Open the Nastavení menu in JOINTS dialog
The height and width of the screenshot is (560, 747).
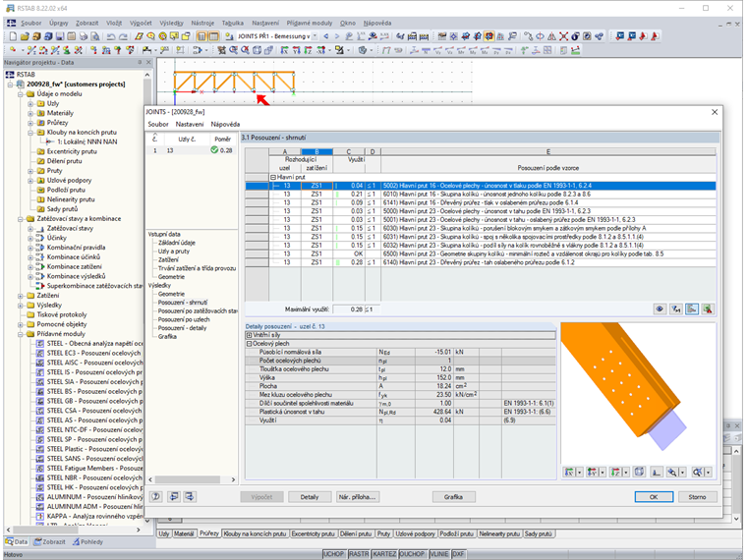point(190,125)
